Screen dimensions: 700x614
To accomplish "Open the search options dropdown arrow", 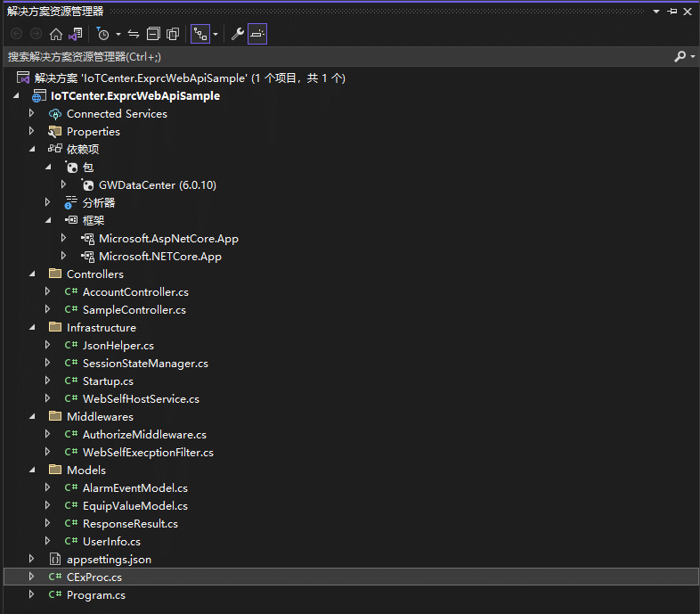I will tap(692, 56).
